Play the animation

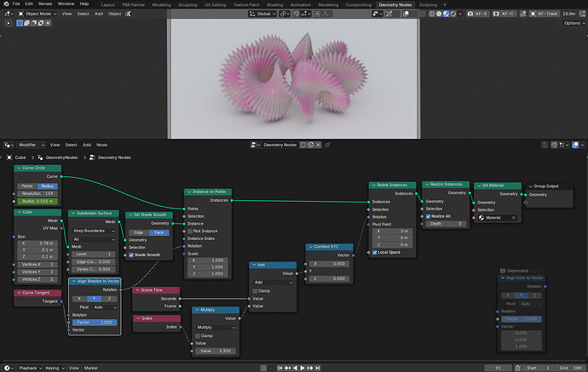[303, 368]
